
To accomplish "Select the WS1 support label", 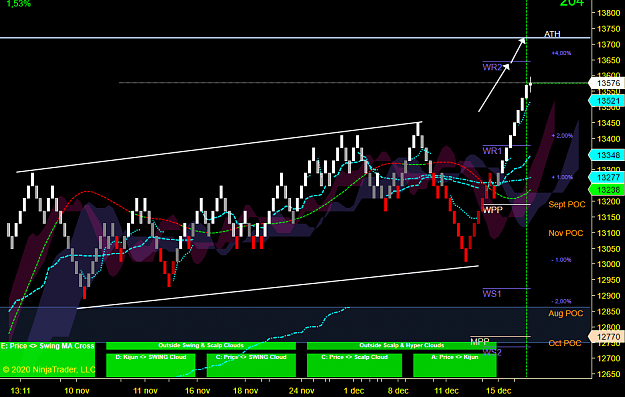I will (x=491, y=294).
